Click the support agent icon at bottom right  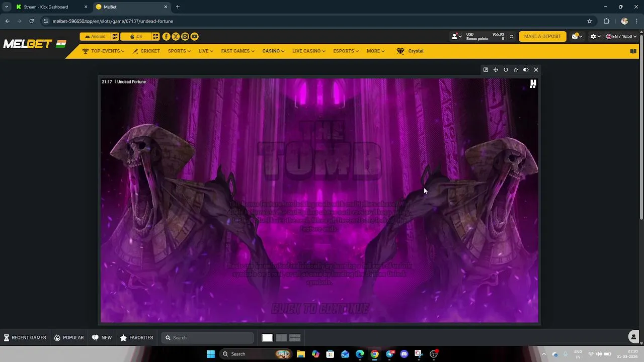633,337
